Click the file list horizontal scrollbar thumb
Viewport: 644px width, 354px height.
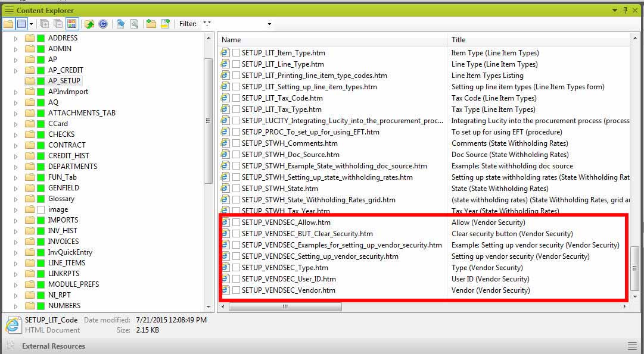(x=284, y=306)
